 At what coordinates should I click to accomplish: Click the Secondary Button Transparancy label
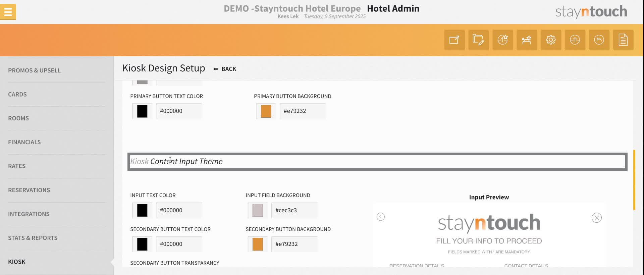[x=175, y=263]
